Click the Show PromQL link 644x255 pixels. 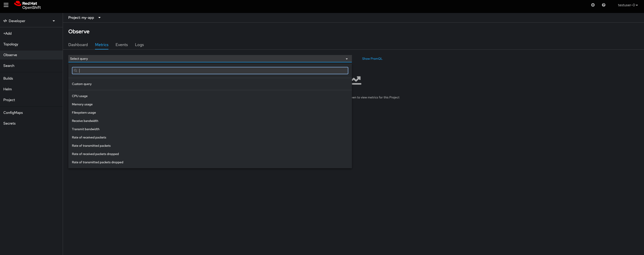(x=372, y=59)
